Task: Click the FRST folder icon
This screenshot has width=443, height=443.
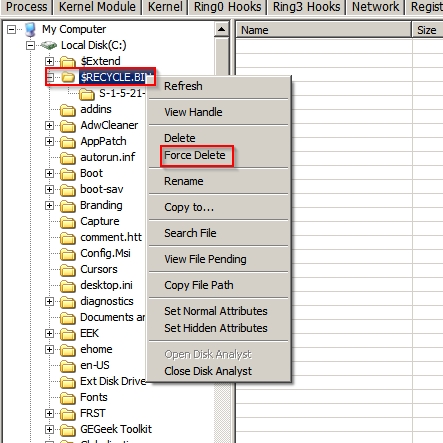Action: [68, 414]
